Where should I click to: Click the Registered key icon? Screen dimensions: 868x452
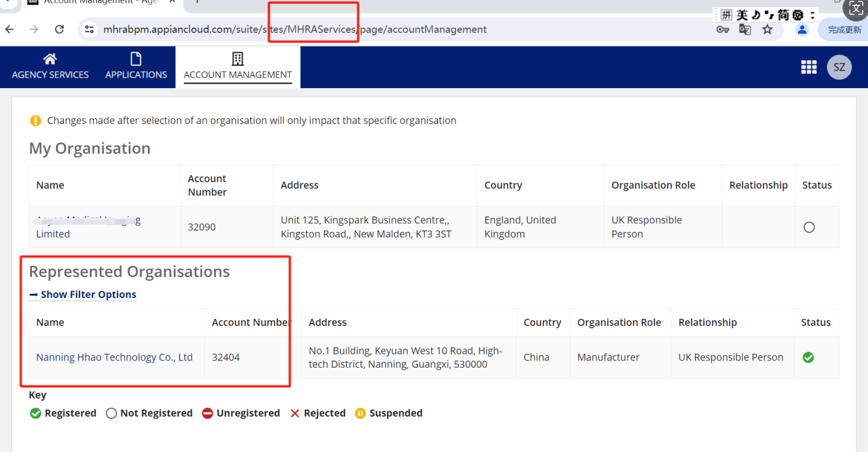tap(35, 413)
